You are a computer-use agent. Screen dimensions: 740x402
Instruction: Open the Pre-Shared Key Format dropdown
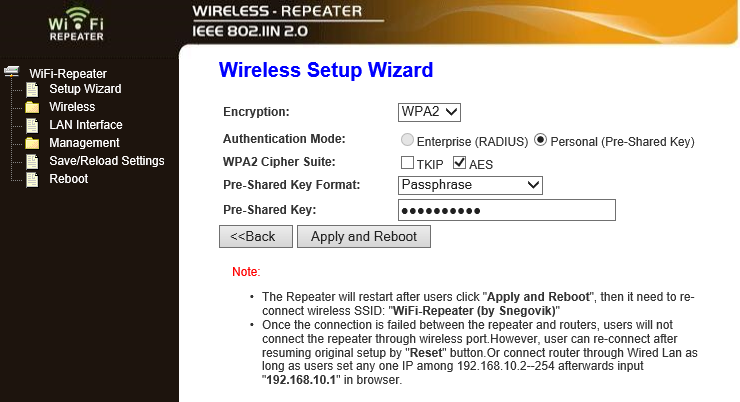(x=470, y=185)
